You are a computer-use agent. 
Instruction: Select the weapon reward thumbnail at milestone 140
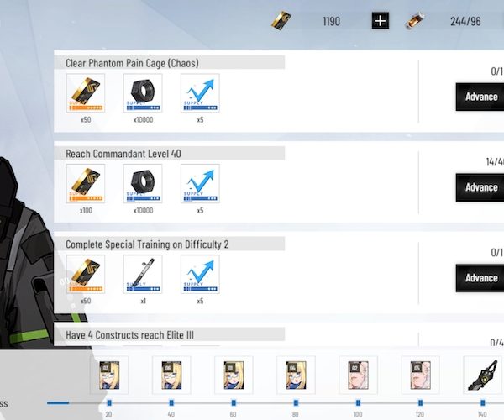482,375
